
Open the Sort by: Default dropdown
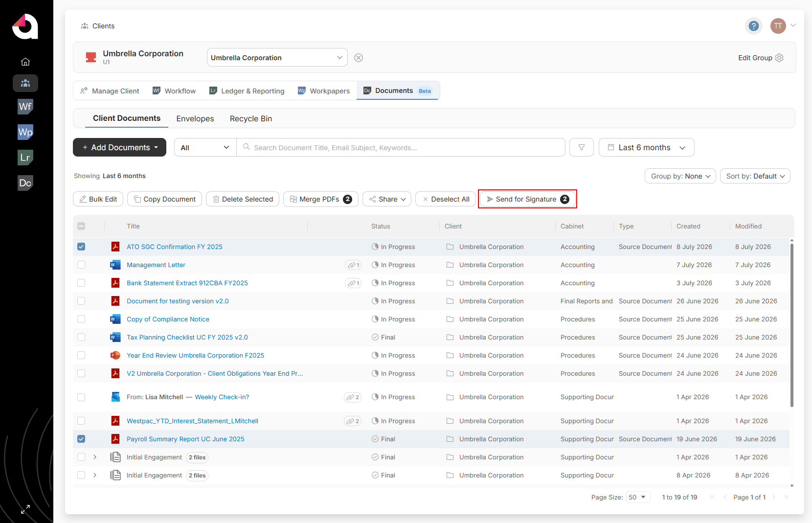click(755, 176)
